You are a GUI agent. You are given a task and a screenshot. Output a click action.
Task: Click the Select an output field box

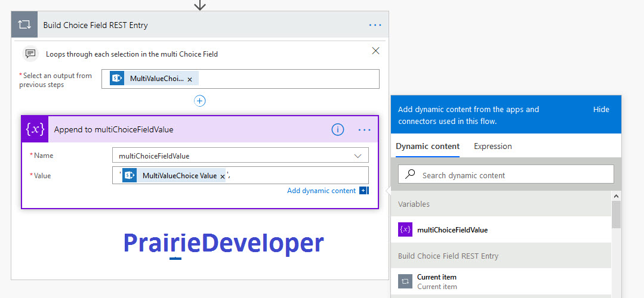pyautogui.click(x=241, y=79)
